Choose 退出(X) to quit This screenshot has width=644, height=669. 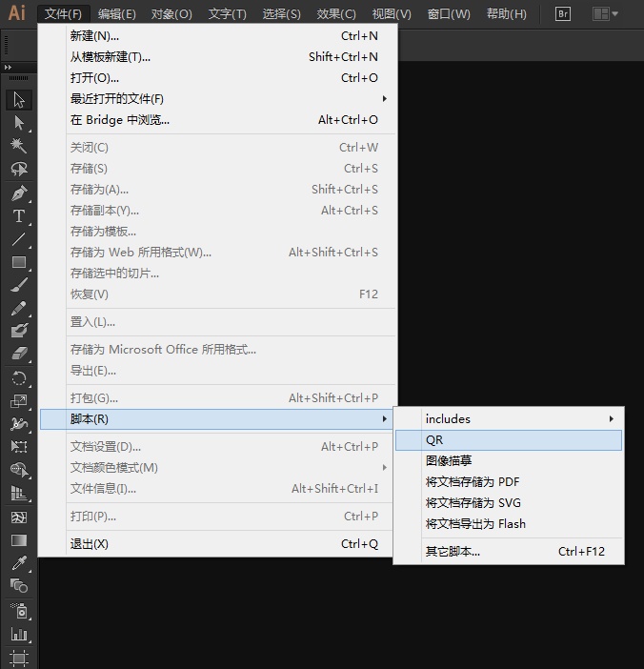pyautogui.click(x=217, y=544)
